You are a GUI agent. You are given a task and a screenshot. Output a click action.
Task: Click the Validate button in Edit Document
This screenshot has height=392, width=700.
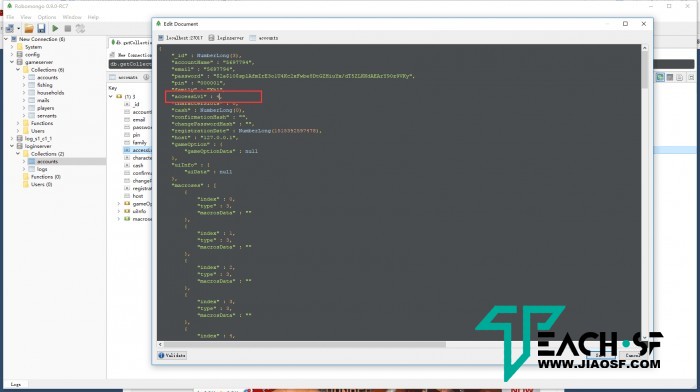[x=172, y=355]
